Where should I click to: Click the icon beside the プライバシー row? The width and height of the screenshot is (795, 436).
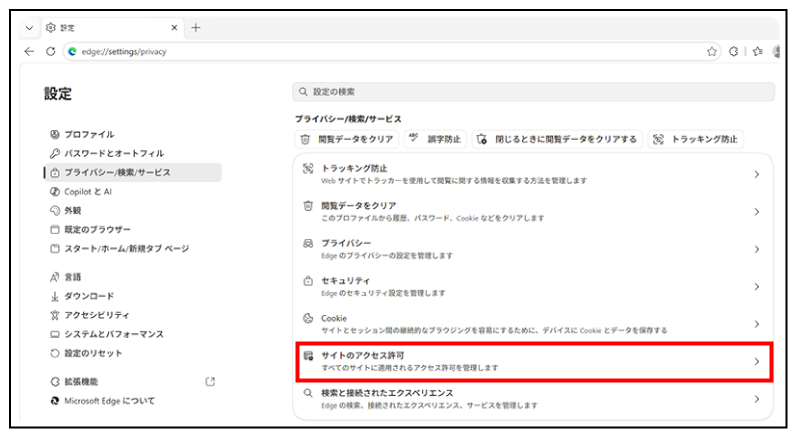pos(308,243)
